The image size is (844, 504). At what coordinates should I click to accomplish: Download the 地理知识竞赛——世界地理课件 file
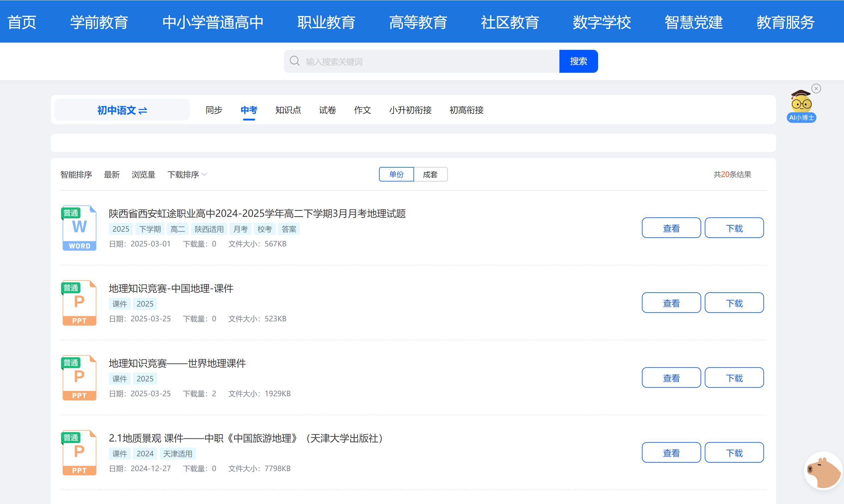pos(734,378)
